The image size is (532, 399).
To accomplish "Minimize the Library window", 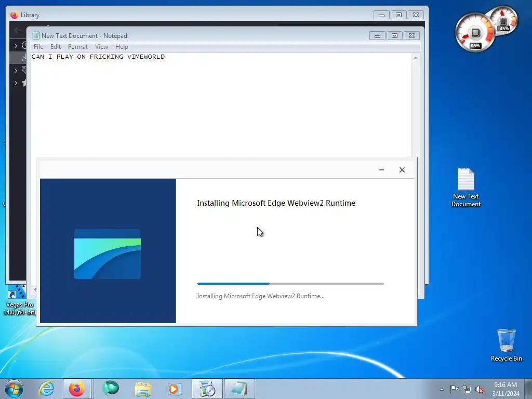I will click(381, 15).
